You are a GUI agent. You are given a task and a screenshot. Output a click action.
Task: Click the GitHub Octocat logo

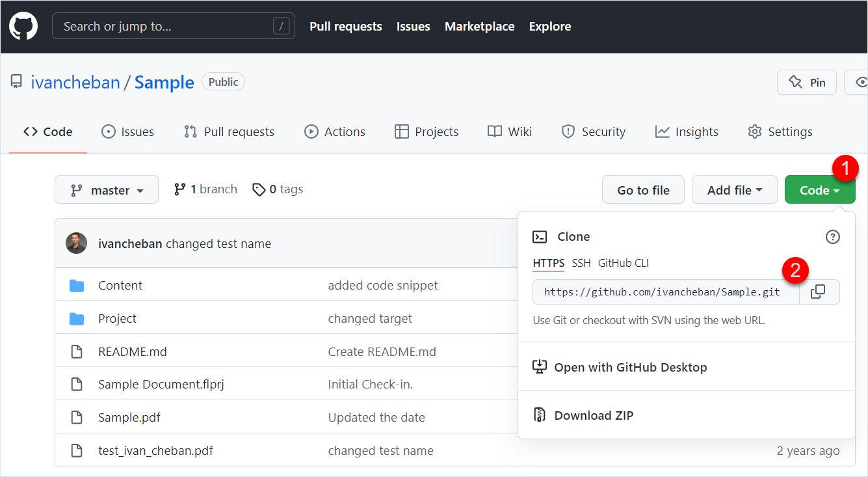23,26
